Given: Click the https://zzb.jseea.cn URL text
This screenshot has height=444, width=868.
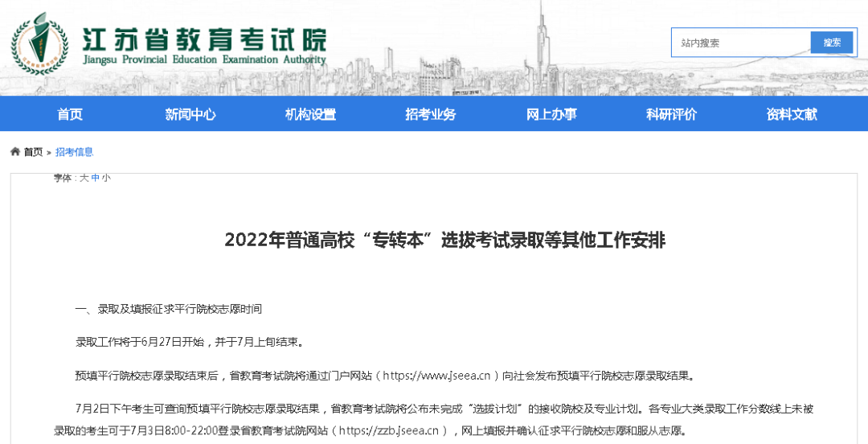Looking at the screenshot, I should (389, 430).
